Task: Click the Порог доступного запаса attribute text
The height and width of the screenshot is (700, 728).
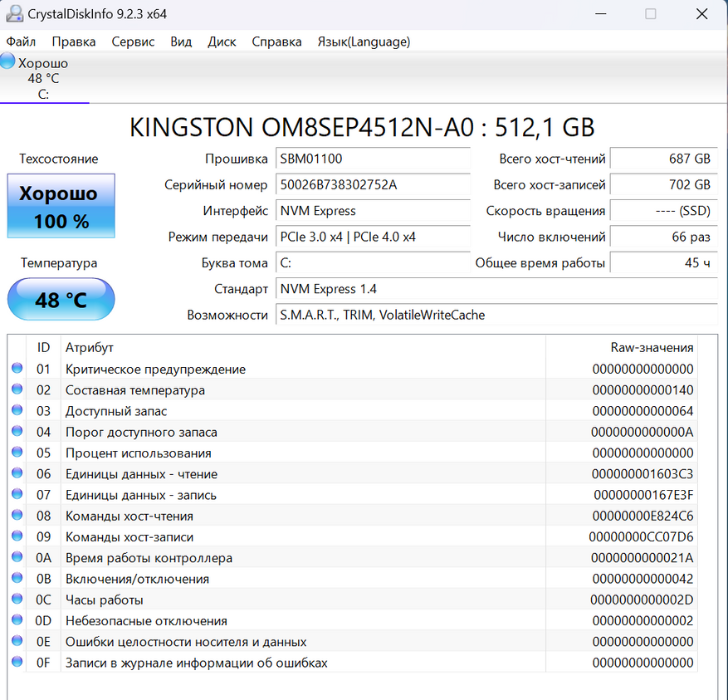Action: point(142,432)
